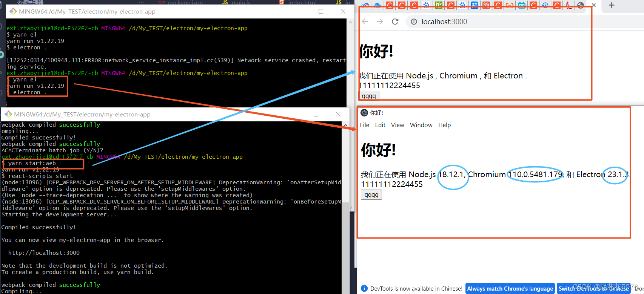Switch to the green 馆 browser tab
This screenshot has height=294, width=644.
(438, 5)
